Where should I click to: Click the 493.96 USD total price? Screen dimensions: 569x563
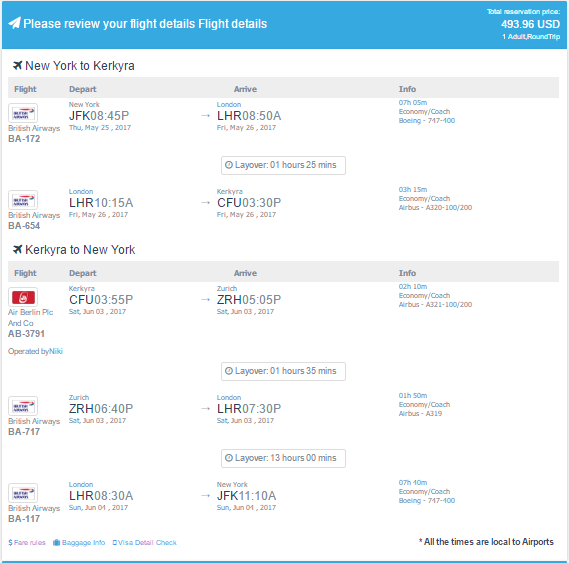point(530,24)
